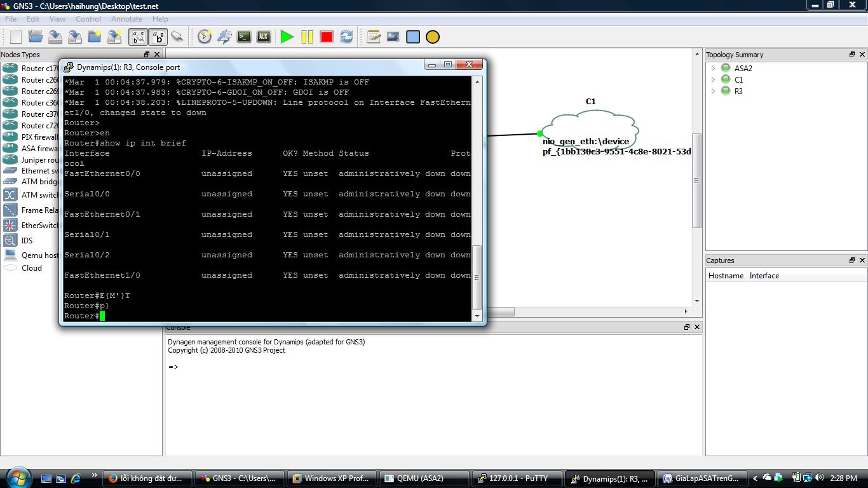Toggle show hostnames button

click(x=158, y=37)
